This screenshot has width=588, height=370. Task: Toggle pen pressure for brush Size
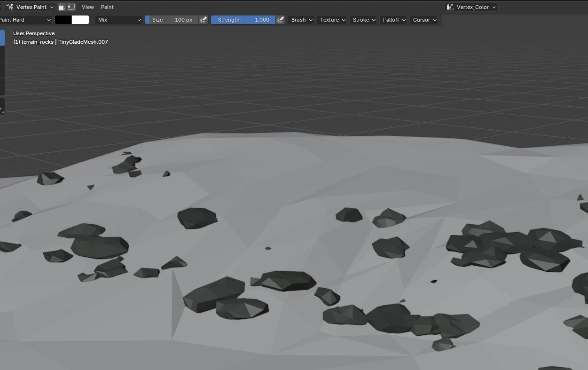(x=204, y=20)
